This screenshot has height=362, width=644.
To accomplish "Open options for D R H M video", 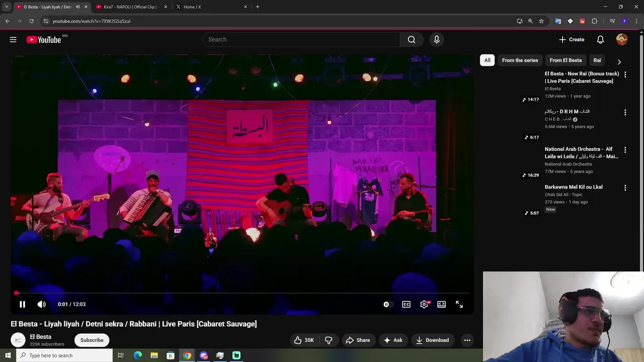I will coord(625,113).
